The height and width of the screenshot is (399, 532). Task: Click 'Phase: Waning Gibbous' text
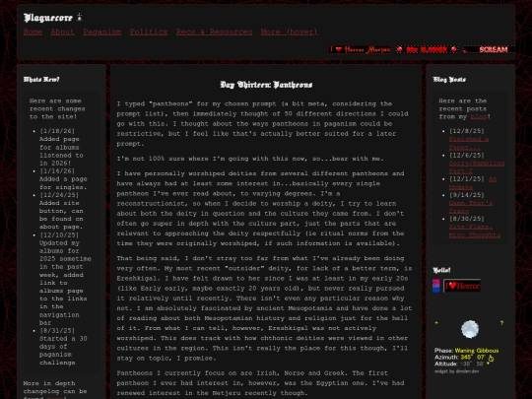click(467, 351)
